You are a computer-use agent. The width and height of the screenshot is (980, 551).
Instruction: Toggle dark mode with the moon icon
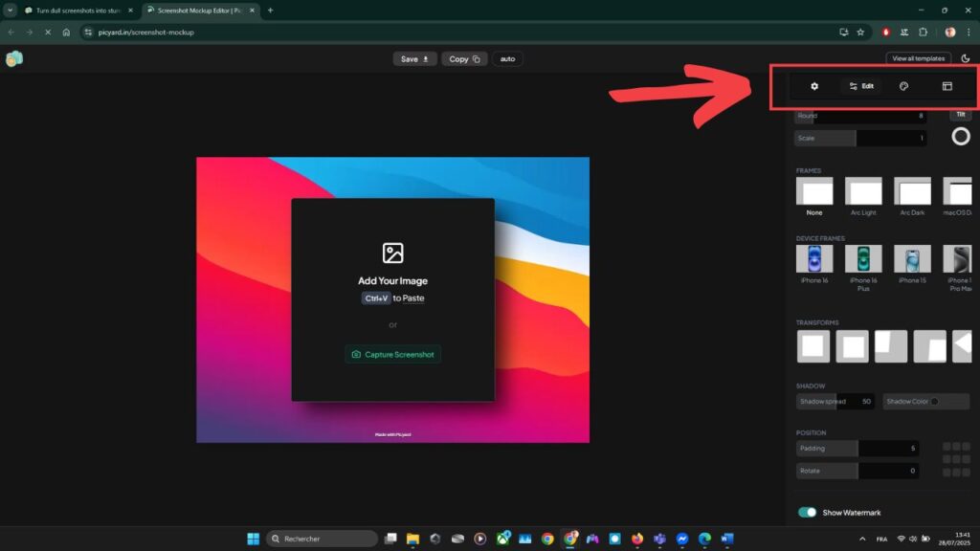tap(966, 58)
